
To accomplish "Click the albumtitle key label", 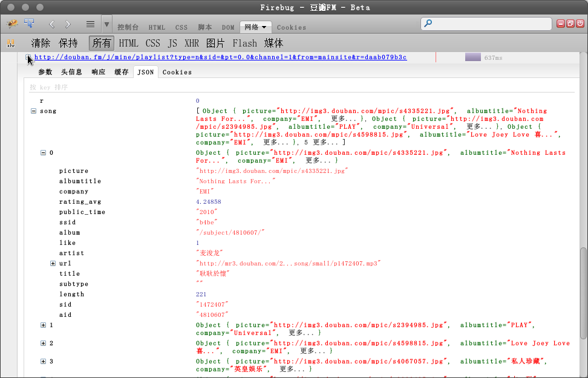I will (x=80, y=181).
